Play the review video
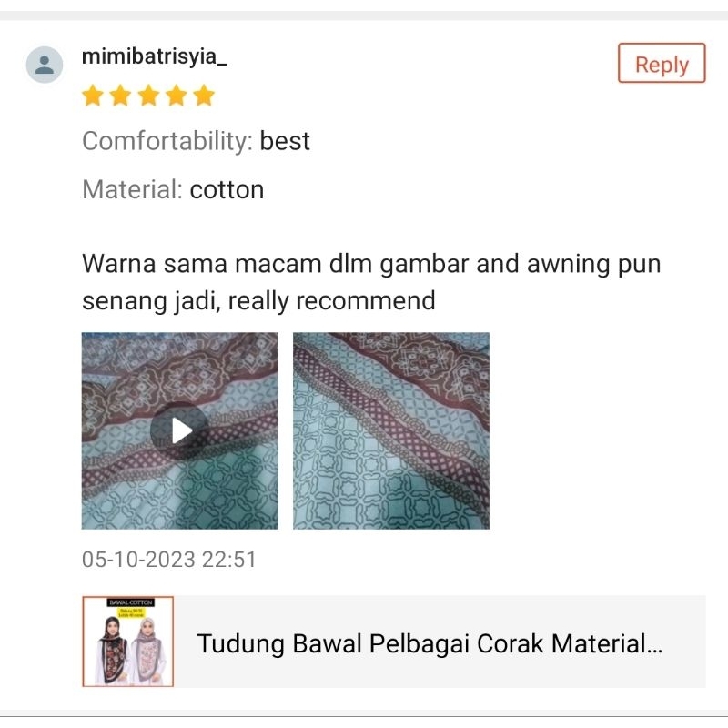The image size is (728, 728). click(x=180, y=430)
